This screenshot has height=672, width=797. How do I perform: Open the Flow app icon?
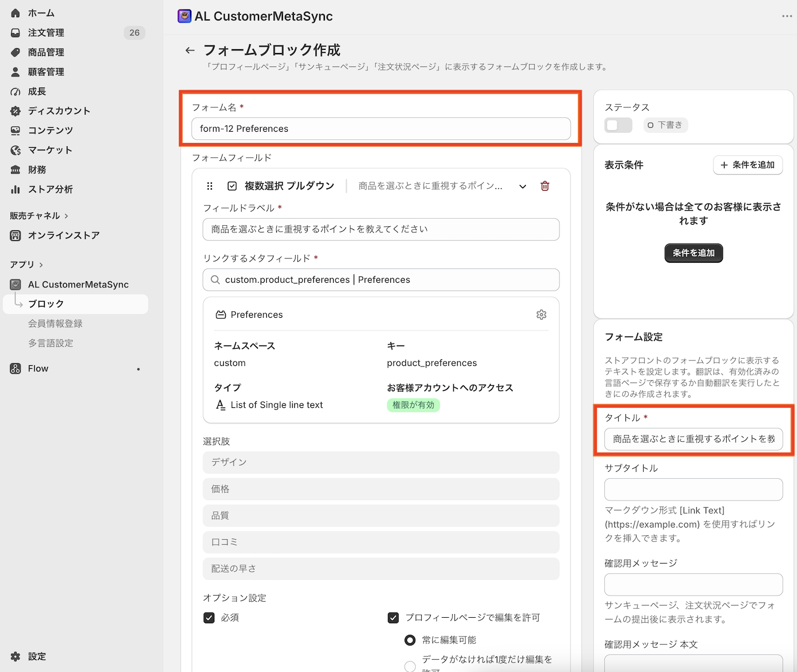[15, 369]
